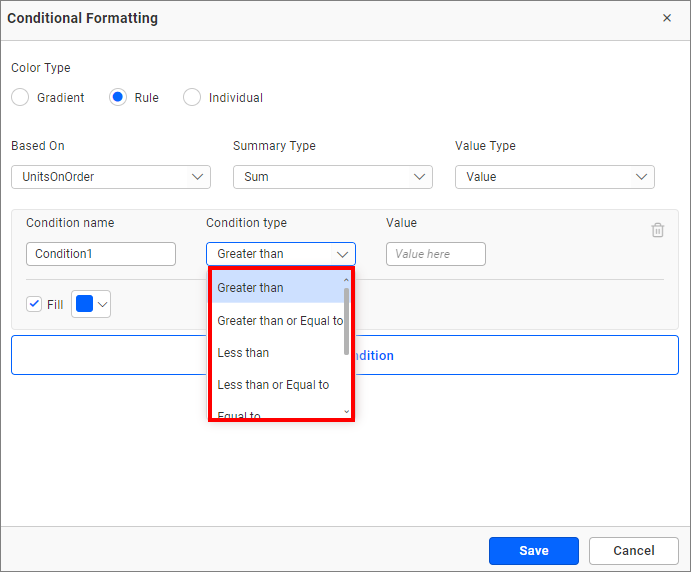Image resolution: width=691 pixels, height=572 pixels.
Task: Click the 'Value here' input field
Action: [435, 254]
